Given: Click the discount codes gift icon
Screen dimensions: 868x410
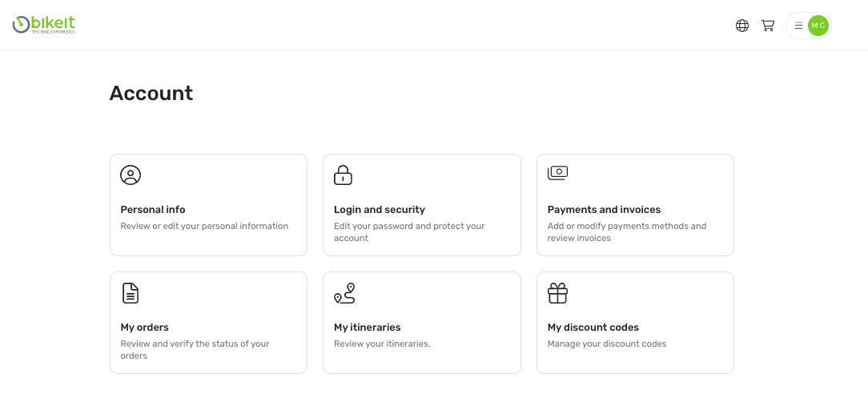Looking at the screenshot, I should coord(557,293).
